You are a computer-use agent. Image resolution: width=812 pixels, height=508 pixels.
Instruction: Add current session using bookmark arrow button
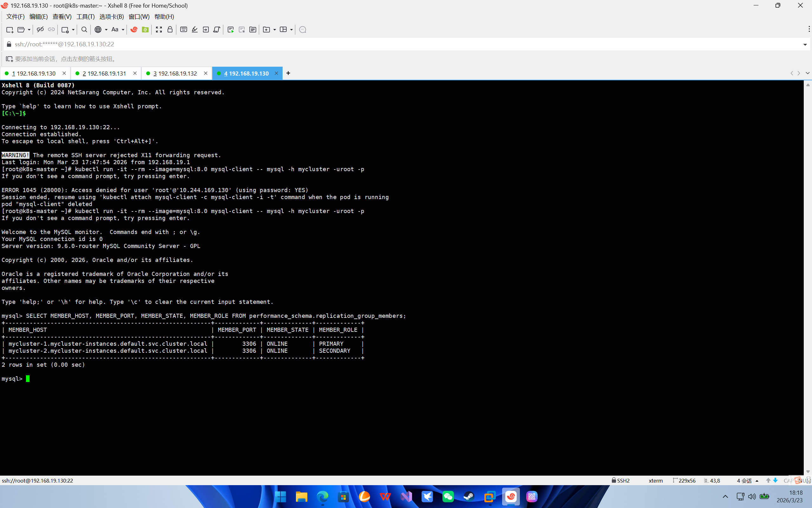[10, 59]
